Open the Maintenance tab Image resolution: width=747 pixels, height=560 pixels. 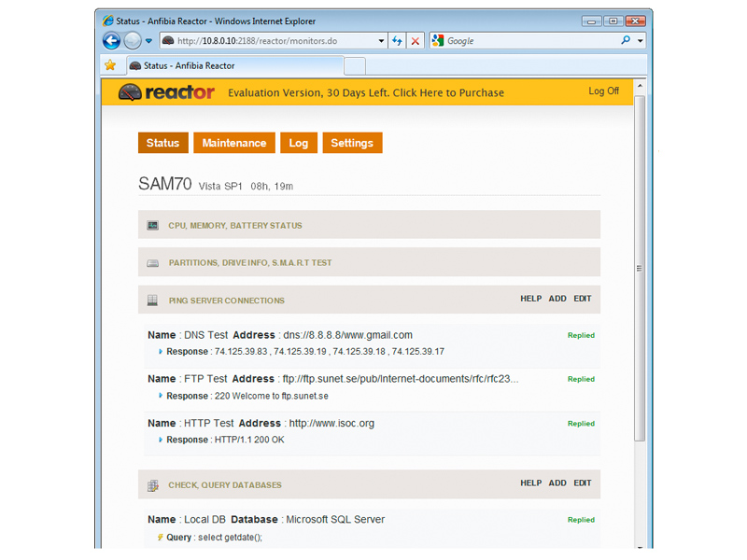coord(234,143)
